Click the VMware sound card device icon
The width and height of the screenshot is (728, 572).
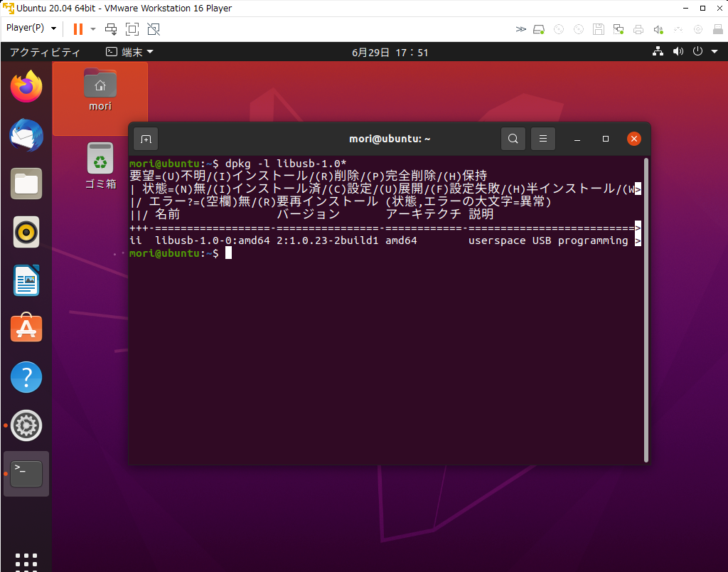click(x=658, y=29)
